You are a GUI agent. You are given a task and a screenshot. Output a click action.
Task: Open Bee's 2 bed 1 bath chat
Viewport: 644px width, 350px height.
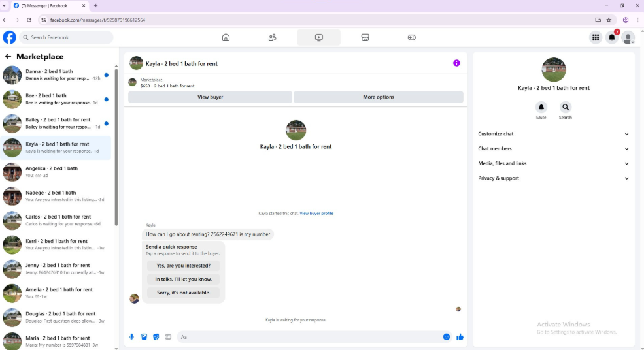[x=56, y=99]
